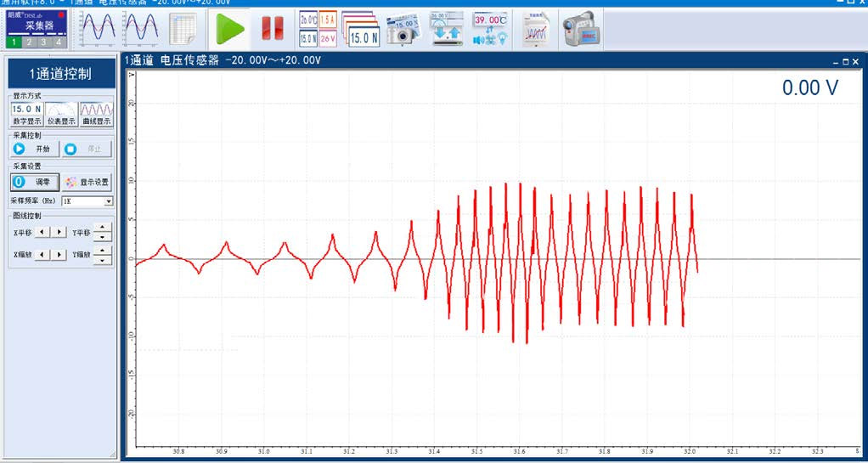Click Y缩放 up arrow to zoom vertically

pyautogui.click(x=102, y=251)
